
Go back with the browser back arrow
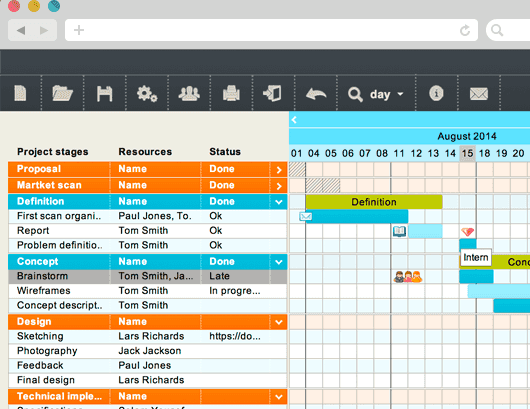pyautogui.click(x=21, y=30)
